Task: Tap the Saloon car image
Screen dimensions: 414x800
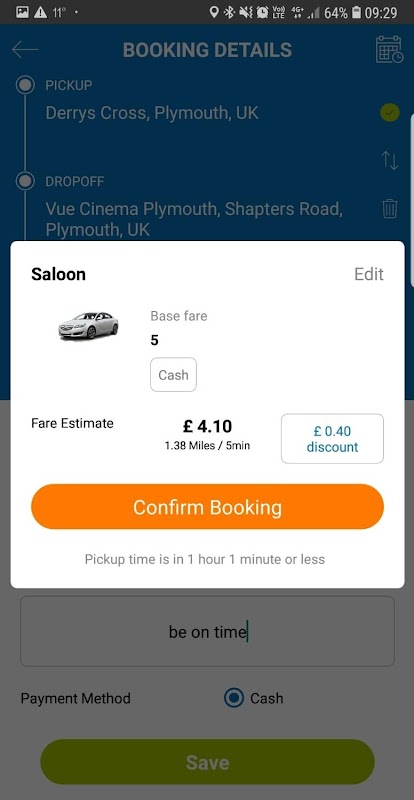Action: click(x=88, y=326)
